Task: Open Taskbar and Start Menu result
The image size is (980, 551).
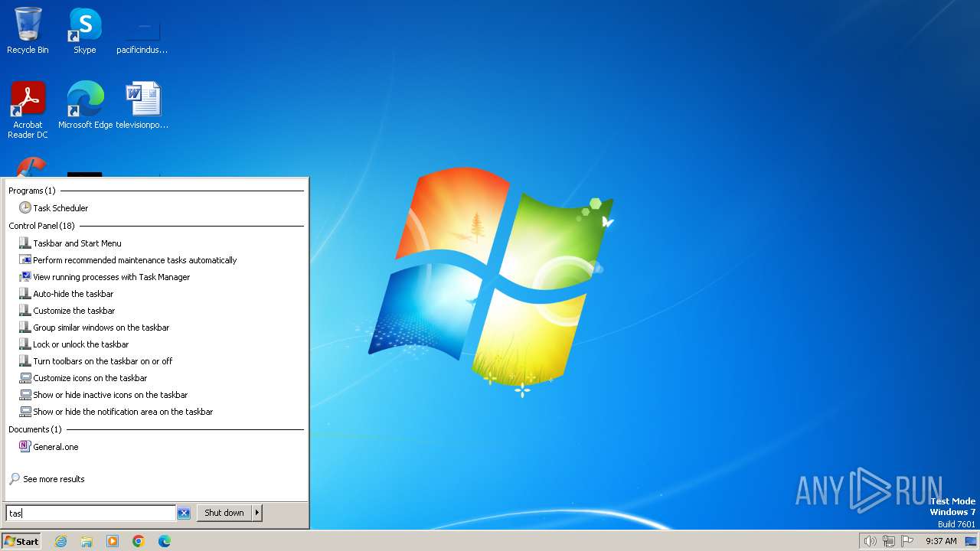Action: pyautogui.click(x=77, y=243)
